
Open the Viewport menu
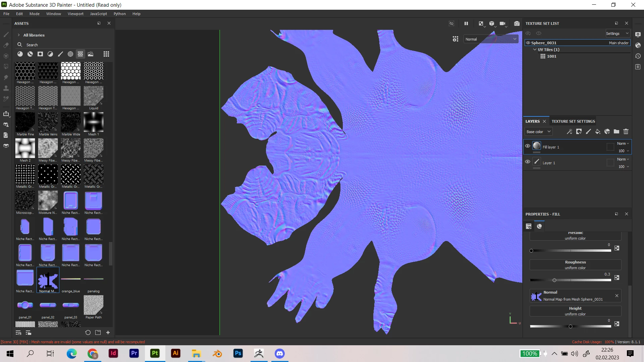point(75,14)
